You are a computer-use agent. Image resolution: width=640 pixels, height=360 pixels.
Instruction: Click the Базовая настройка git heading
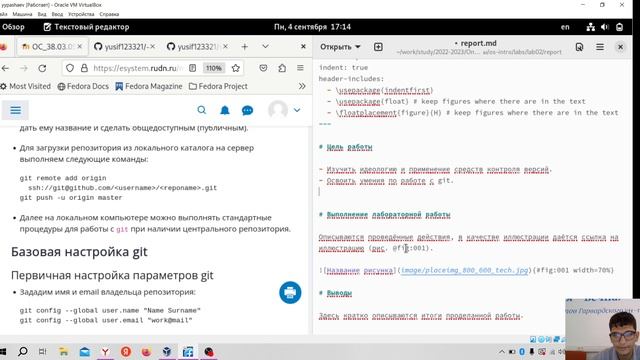[79, 252]
